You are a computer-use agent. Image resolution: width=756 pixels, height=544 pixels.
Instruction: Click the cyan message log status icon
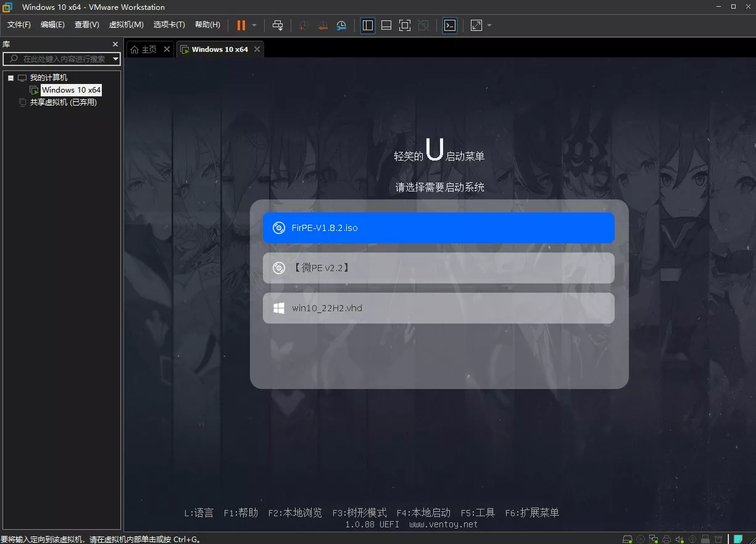click(737, 538)
